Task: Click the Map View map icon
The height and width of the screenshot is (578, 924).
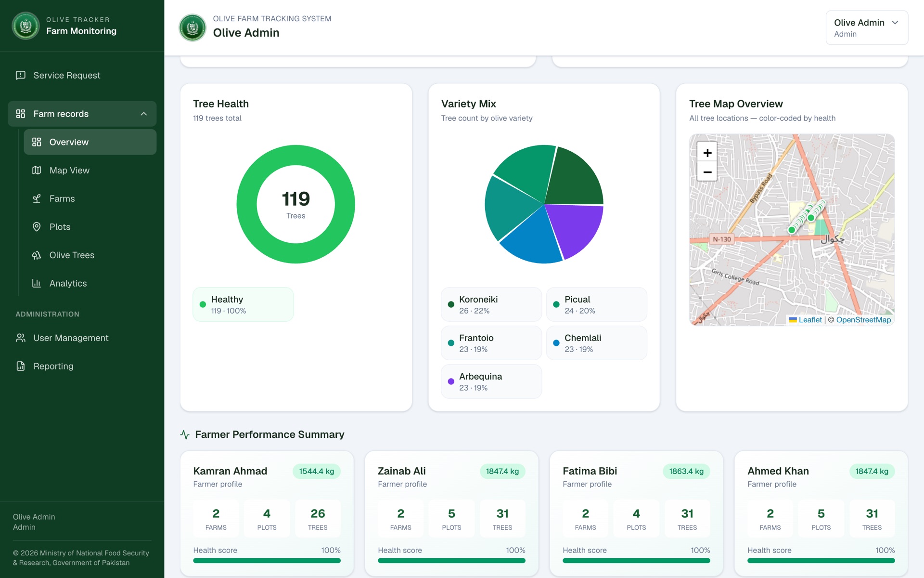Action: (x=37, y=170)
